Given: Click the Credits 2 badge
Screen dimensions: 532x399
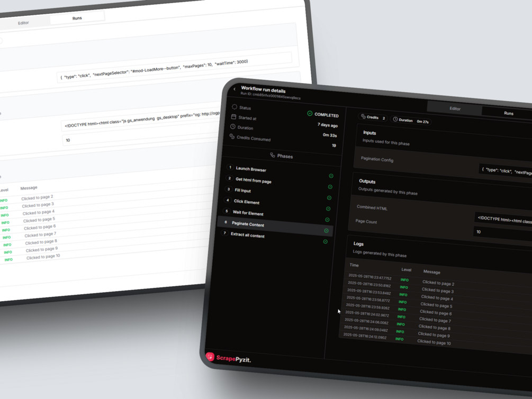Looking at the screenshot, I should click(x=373, y=117).
